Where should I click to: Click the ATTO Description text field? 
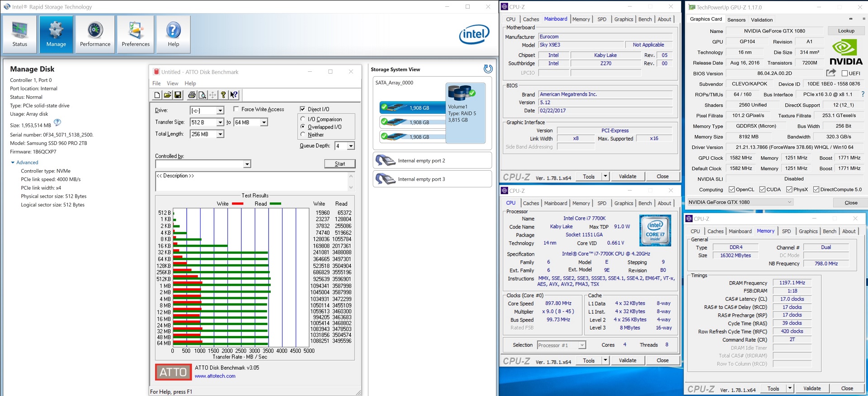[251, 182]
